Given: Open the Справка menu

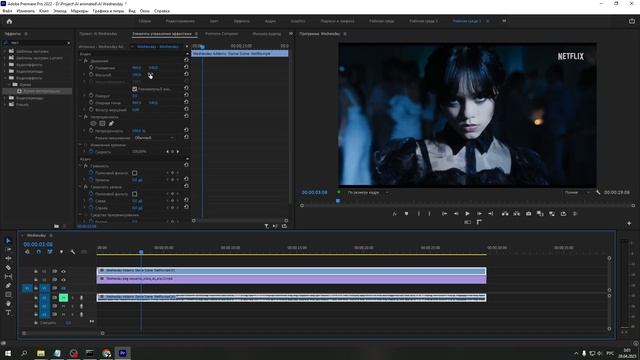Looking at the screenshot, I should 162,11.
